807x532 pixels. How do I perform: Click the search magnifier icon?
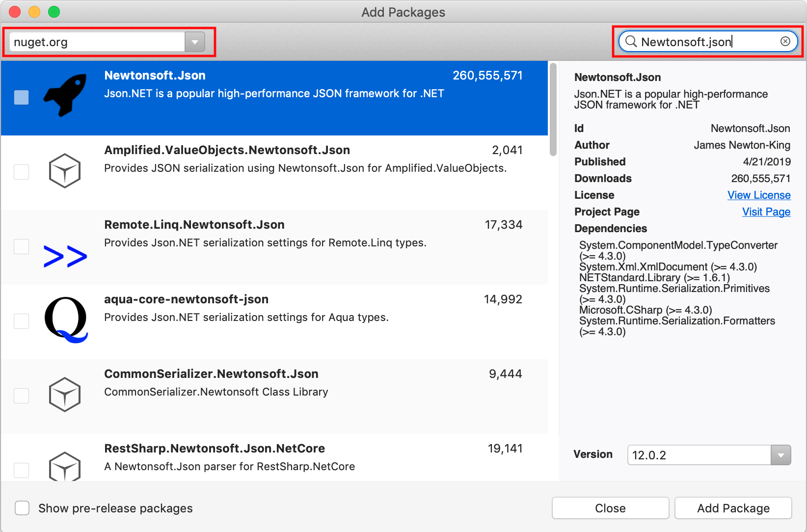point(631,41)
